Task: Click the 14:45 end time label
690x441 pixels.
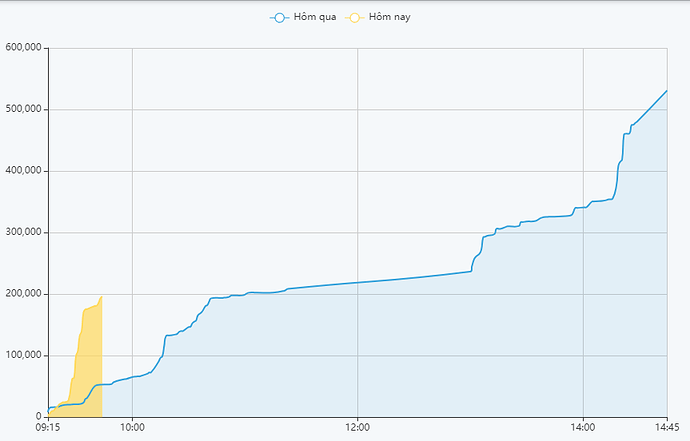Action: pos(667,427)
